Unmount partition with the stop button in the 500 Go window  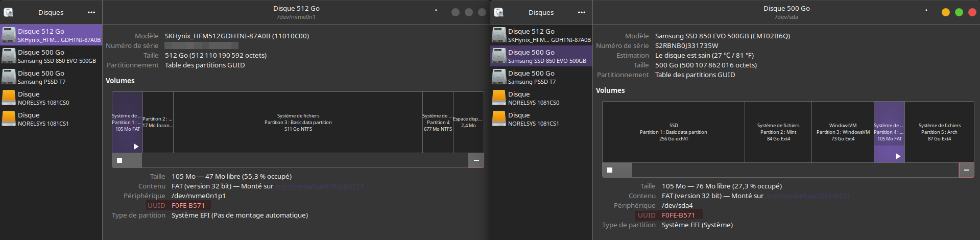(610, 170)
